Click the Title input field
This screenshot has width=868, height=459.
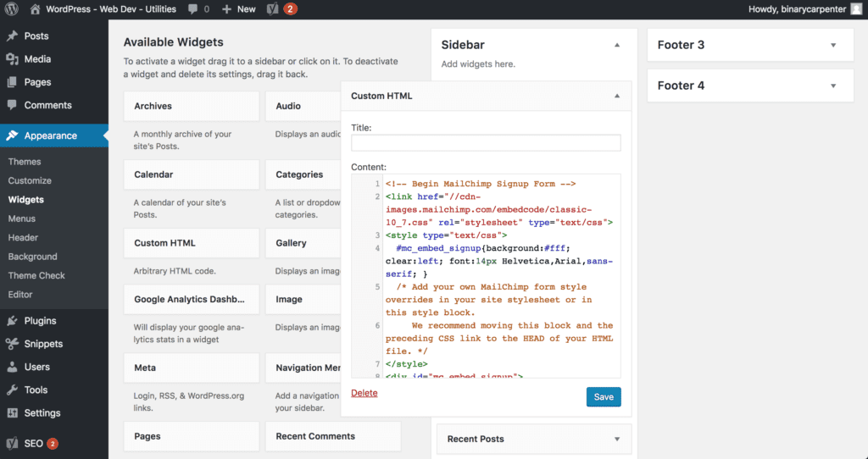click(x=486, y=142)
